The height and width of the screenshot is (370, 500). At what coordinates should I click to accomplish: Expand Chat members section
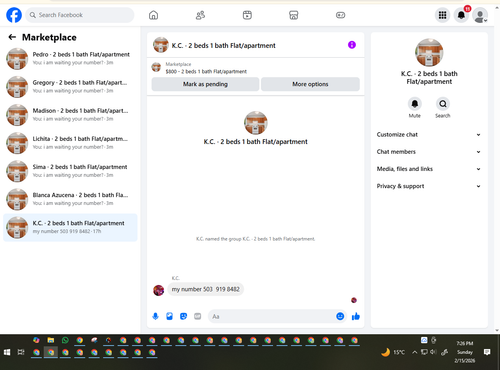pyautogui.click(x=429, y=152)
